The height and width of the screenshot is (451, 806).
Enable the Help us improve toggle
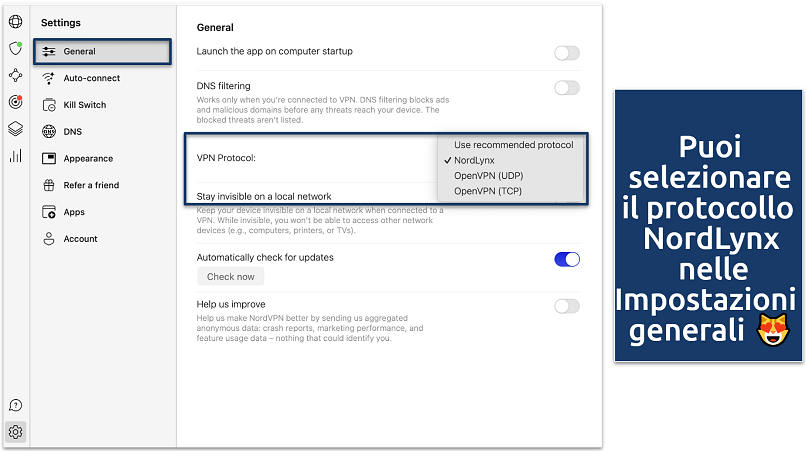[566, 306]
